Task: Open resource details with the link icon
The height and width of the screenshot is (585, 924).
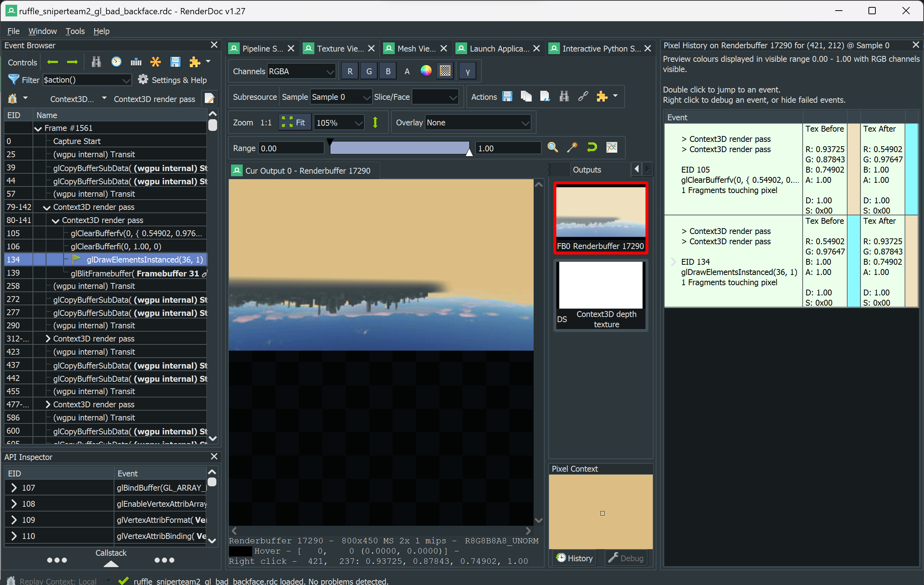Action: coord(583,97)
